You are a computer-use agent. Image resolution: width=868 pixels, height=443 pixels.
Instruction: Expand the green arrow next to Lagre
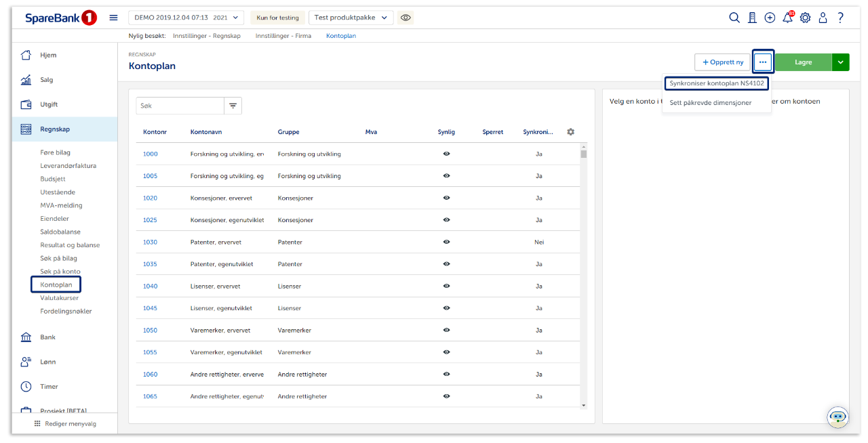(840, 62)
